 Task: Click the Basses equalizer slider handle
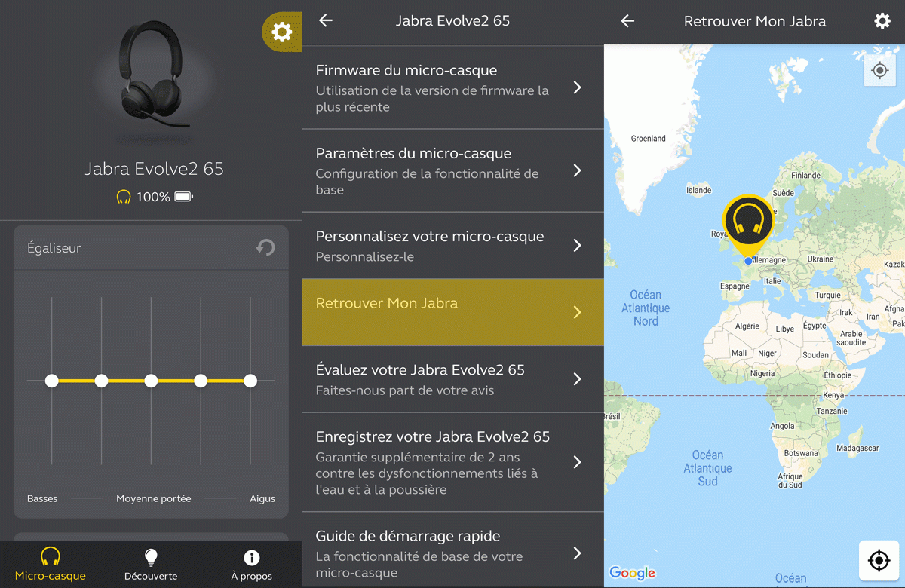click(52, 381)
